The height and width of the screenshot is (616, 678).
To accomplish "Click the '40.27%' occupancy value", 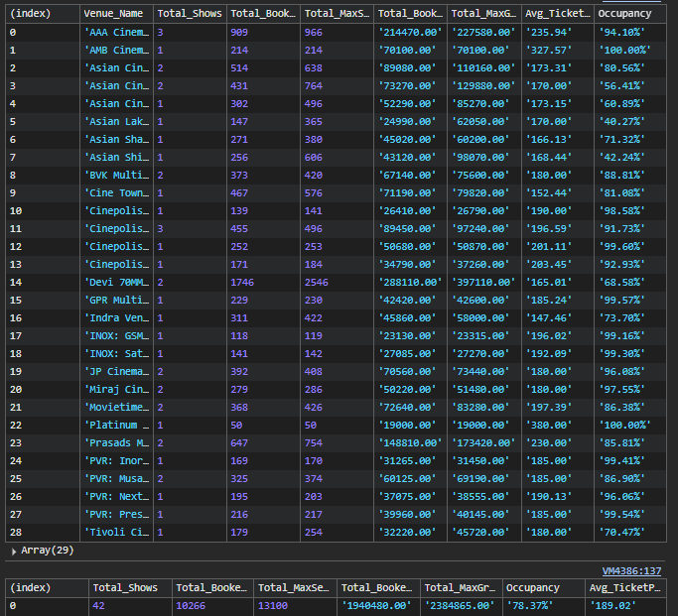I will click(621, 121).
